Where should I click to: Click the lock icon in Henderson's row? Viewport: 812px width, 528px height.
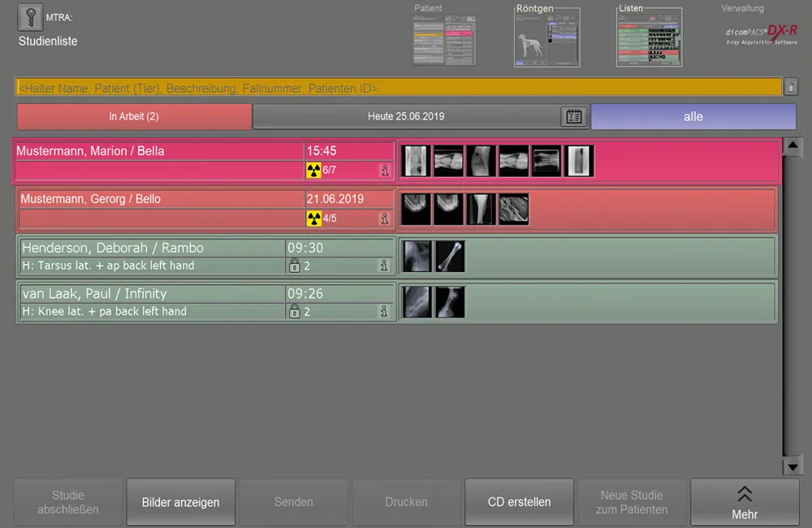[295, 266]
